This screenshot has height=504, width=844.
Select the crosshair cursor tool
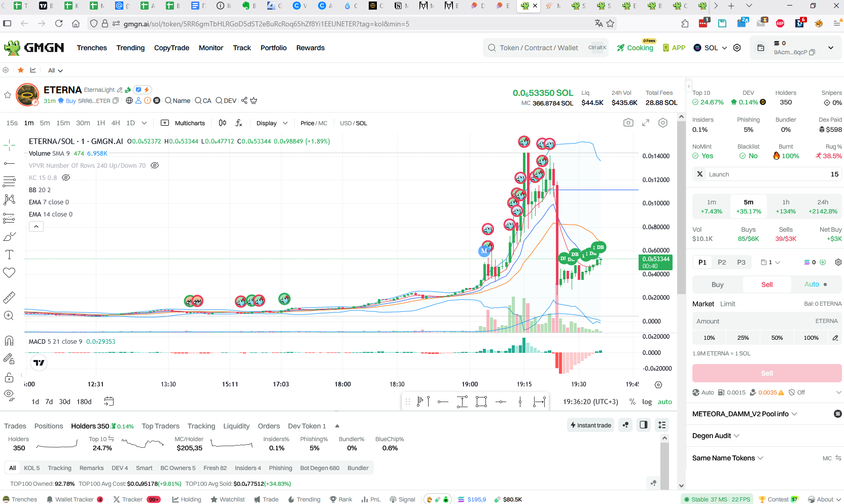(x=9, y=146)
